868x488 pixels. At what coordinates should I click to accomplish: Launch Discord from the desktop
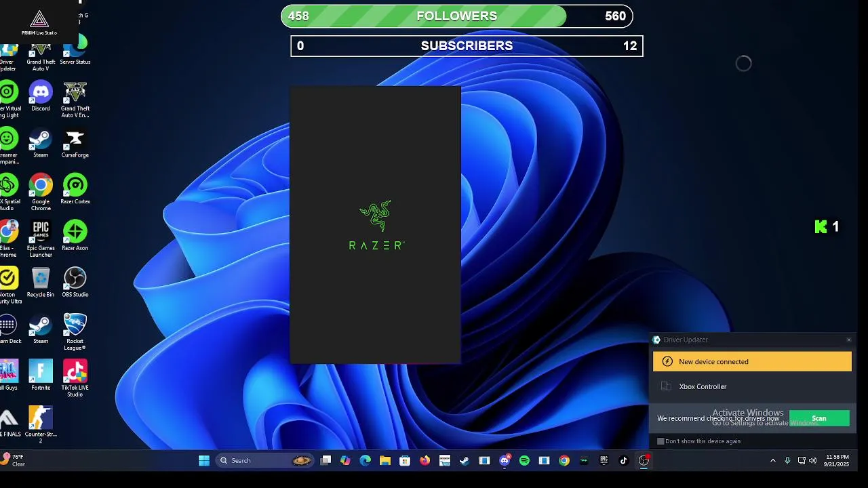(41, 97)
